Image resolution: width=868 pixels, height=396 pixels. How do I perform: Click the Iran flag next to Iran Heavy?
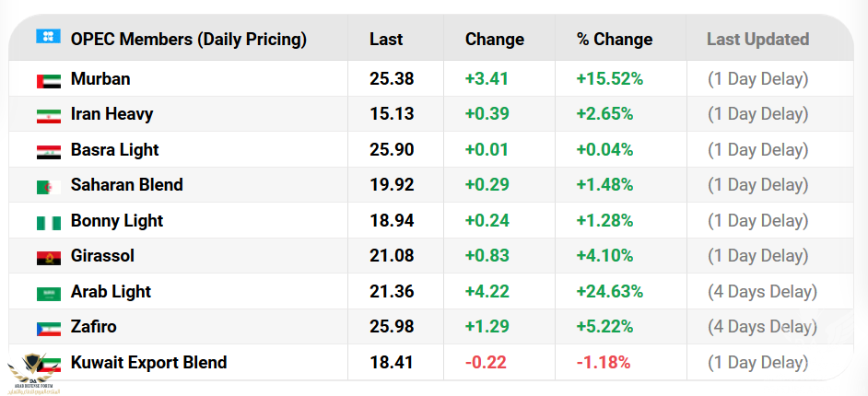coord(48,115)
